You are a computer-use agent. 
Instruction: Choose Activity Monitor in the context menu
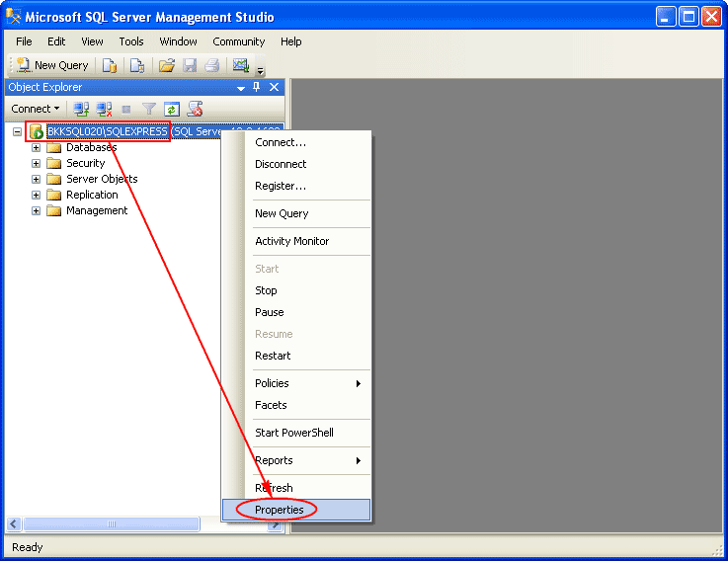pos(296,242)
